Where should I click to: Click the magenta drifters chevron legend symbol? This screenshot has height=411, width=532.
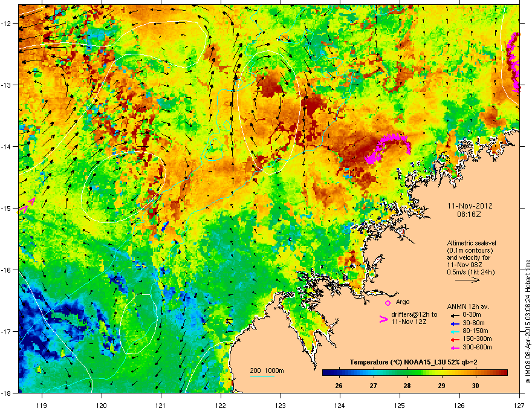pos(384,319)
